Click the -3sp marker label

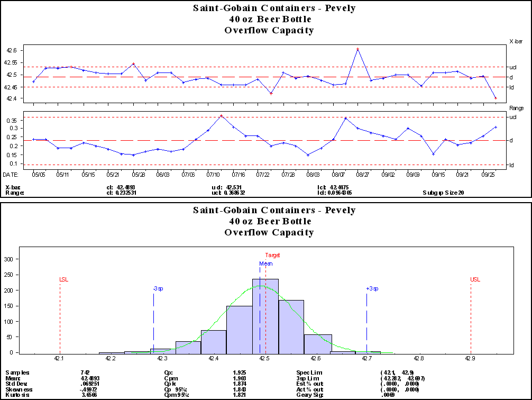(158, 288)
